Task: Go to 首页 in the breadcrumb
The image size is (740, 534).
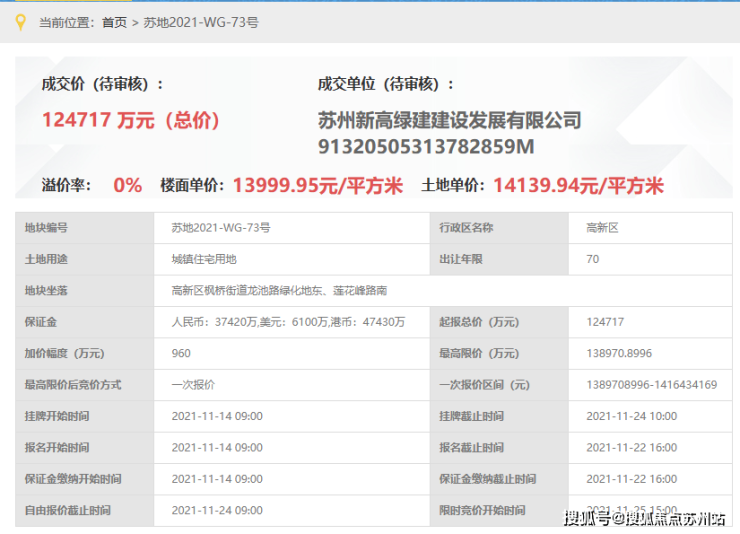Action: click(114, 23)
